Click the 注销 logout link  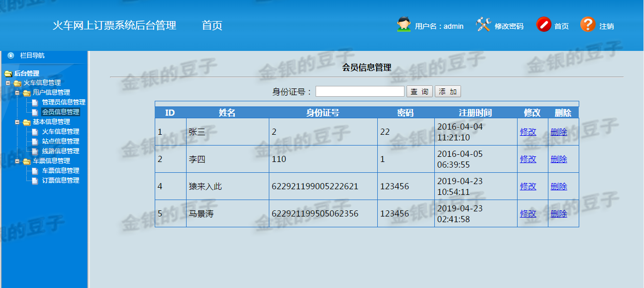(x=606, y=26)
